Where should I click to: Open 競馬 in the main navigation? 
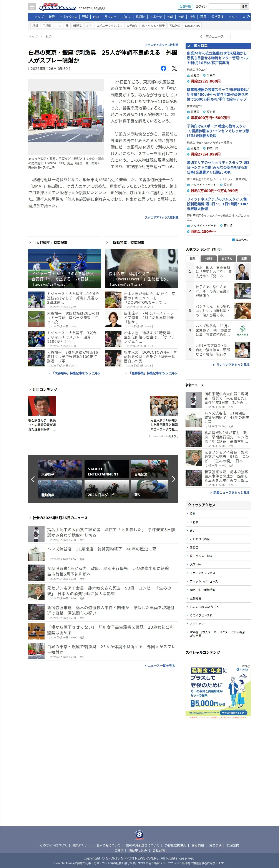203,17
